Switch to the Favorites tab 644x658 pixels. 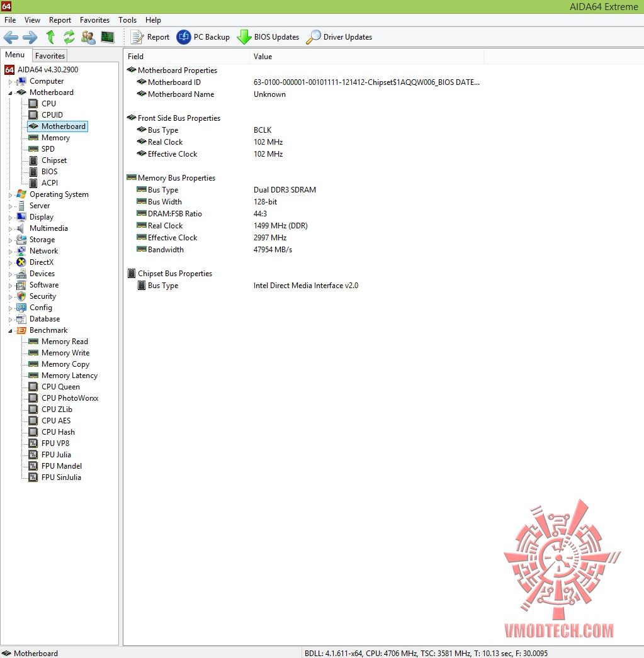click(x=50, y=55)
